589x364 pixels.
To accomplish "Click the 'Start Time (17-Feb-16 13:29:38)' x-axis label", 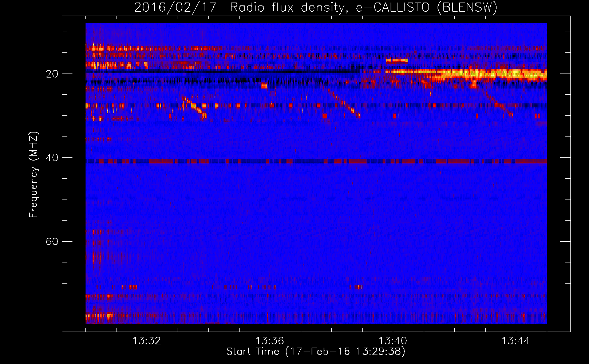I will (316, 352).
